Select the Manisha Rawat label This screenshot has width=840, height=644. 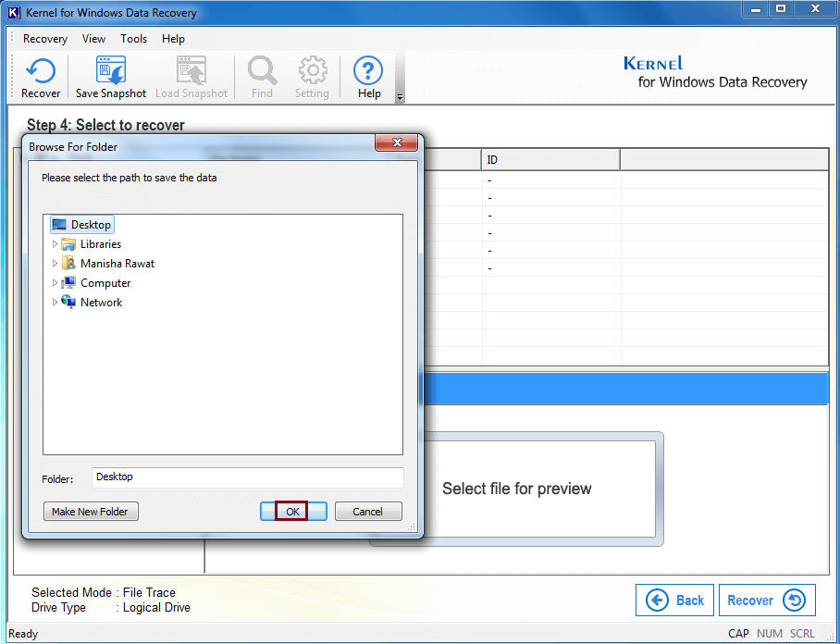point(117,264)
